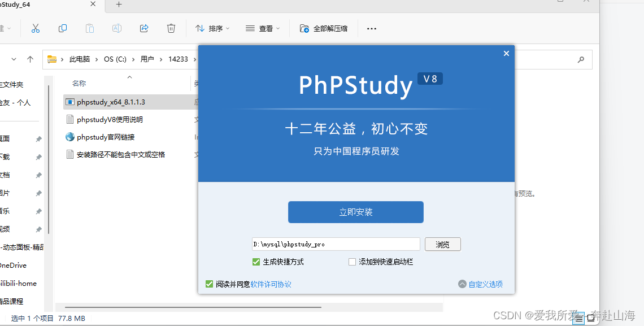Click the pin icon beside 音乐 in the sidebar

tap(38, 211)
